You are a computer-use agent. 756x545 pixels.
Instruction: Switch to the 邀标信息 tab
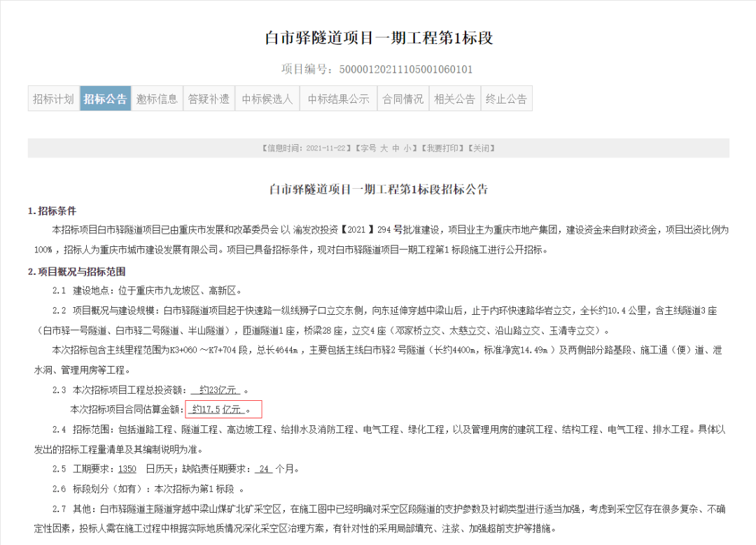point(157,99)
